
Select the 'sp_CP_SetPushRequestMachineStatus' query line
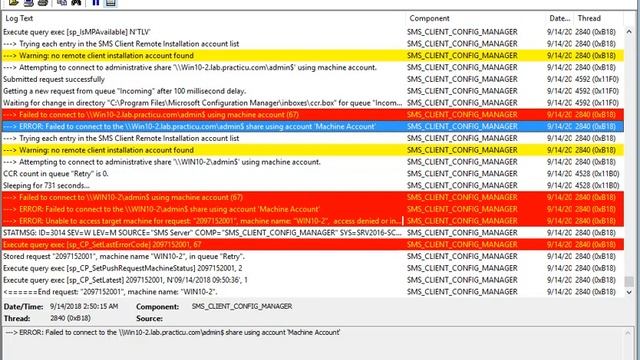pyautogui.click(x=313, y=269)
